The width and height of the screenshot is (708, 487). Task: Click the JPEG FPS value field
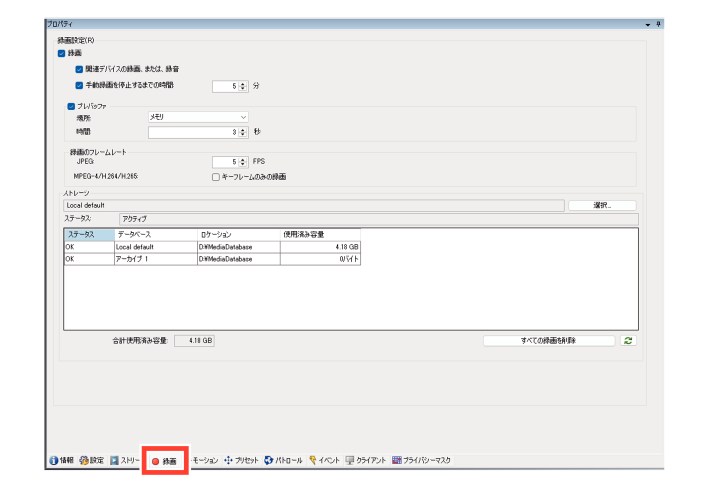click(x=225, y=162)
